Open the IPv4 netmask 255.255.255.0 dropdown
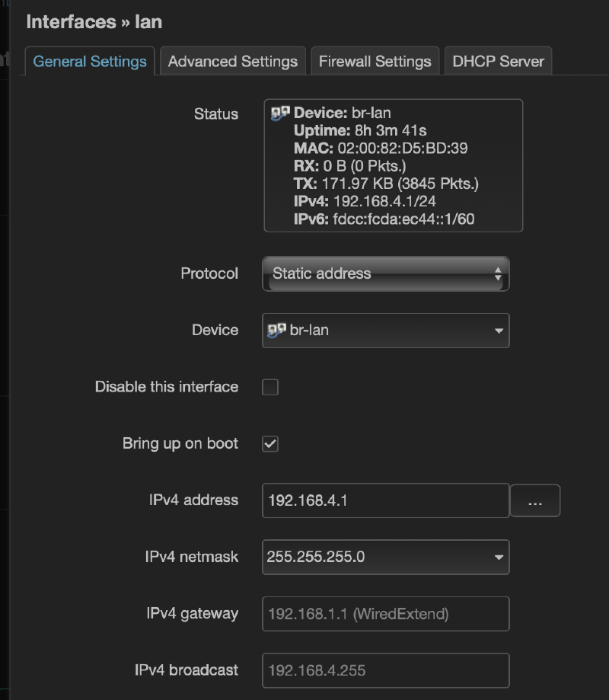The image size is (609, 700). [x=385, y=557]
